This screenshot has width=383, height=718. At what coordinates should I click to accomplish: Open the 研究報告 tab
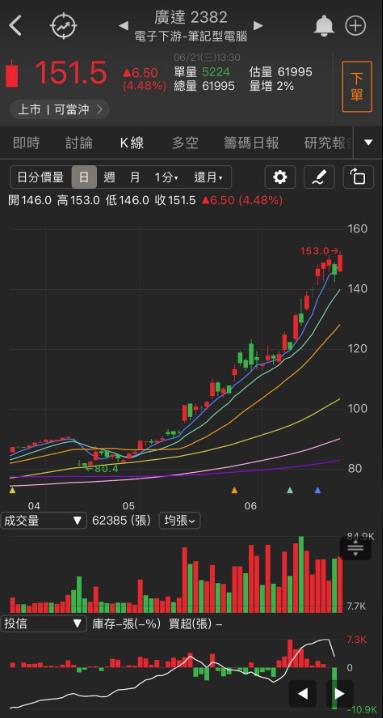click(329, 143)
